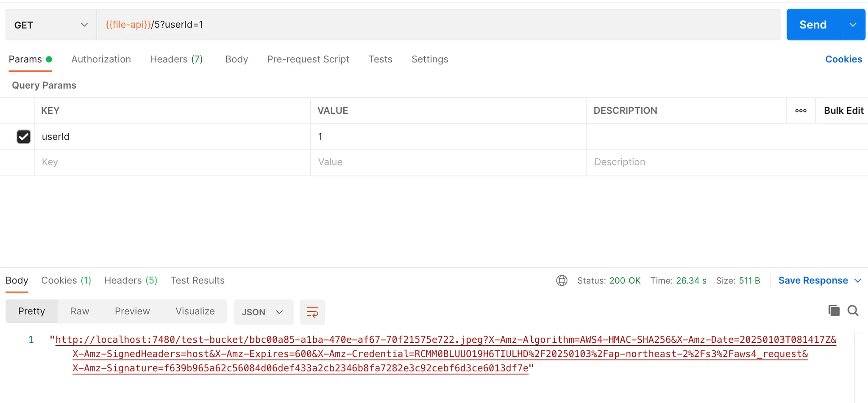
Task: Click the VALUE column header
Action: point(333,111)
